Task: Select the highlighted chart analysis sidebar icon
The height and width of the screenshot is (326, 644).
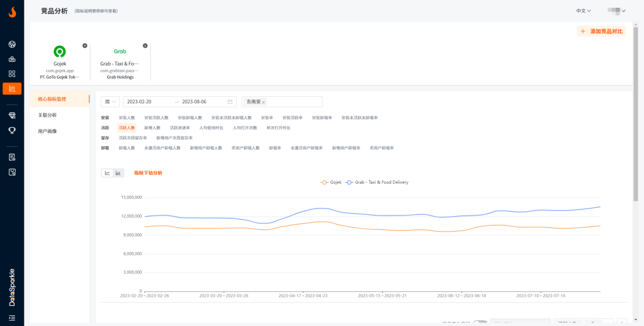Action: coord(12,88)
